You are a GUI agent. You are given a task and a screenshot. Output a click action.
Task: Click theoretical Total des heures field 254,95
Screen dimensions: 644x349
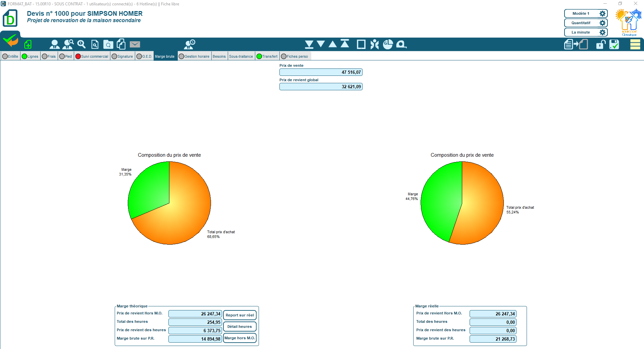point(195,322)
